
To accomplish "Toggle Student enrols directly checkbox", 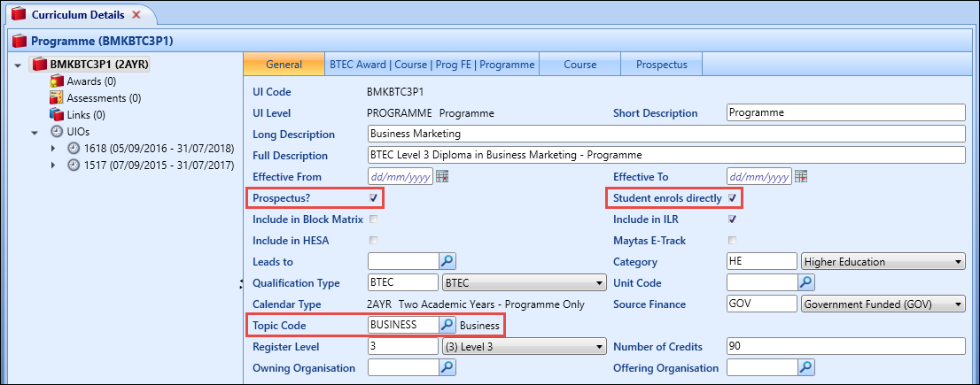I will pos(733,197).
